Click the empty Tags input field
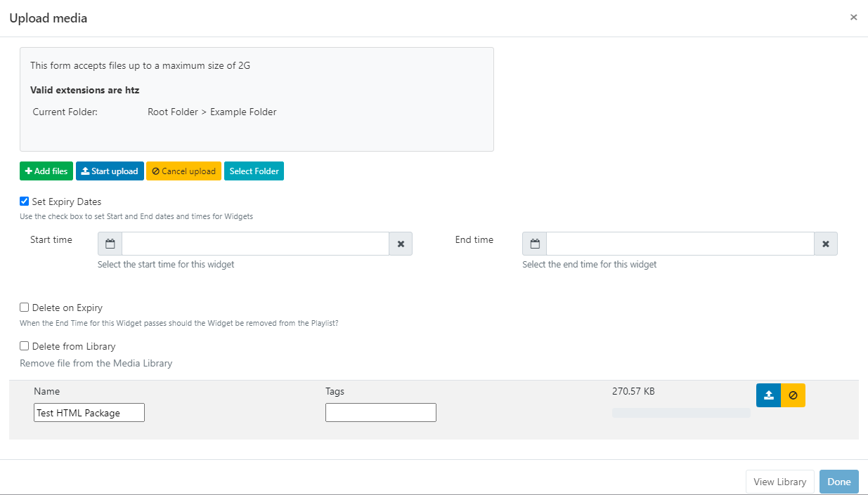This screenshot has height=495, width=868. (380, 413)
